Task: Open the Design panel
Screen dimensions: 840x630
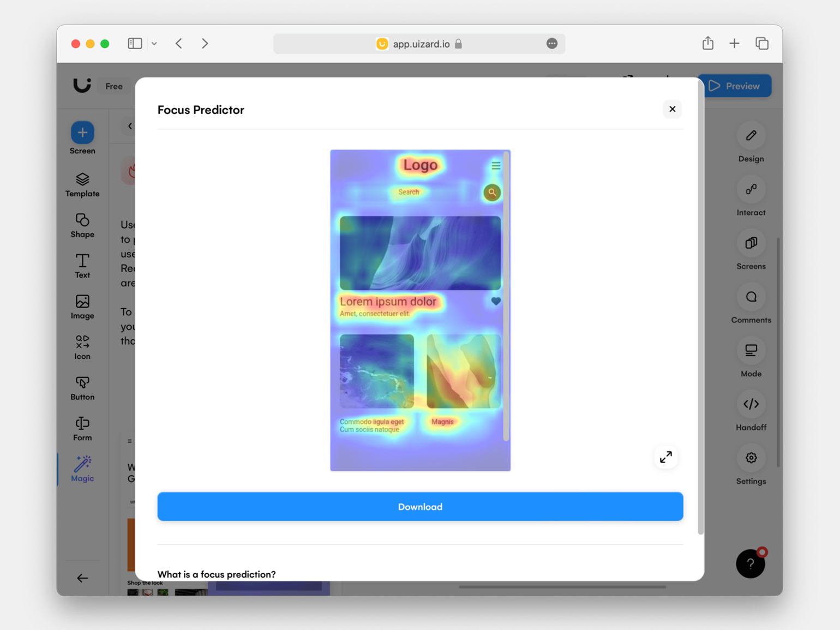Action: 751,142
